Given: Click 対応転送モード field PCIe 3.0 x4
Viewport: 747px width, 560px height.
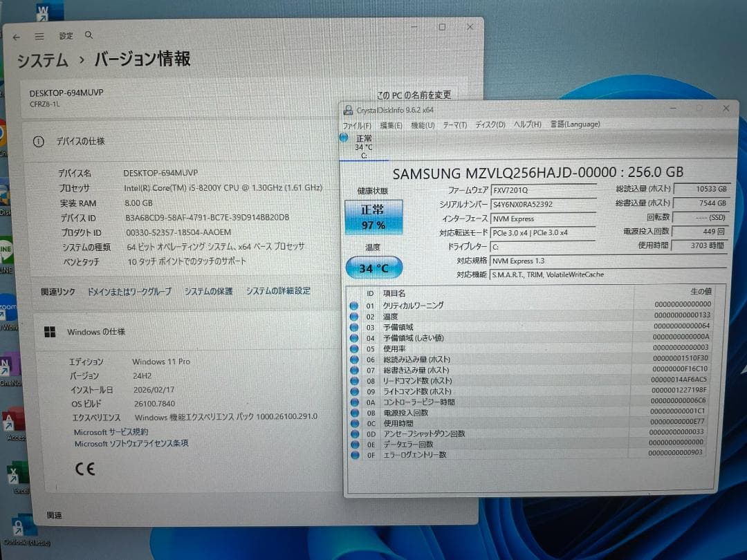Looking at the screenshot, I should (543, 233).
